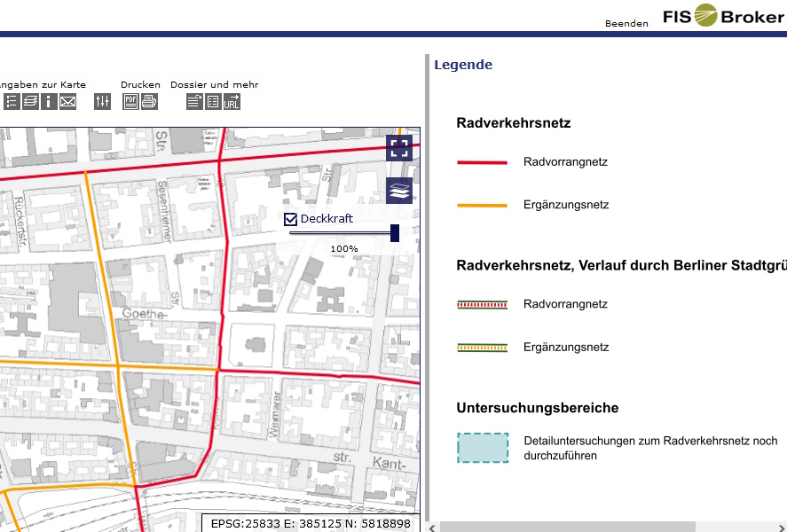This screenshot has width=787, height=532.
Task: Click the legend horizontal scrollbar
Action: [x=568, y=527]
